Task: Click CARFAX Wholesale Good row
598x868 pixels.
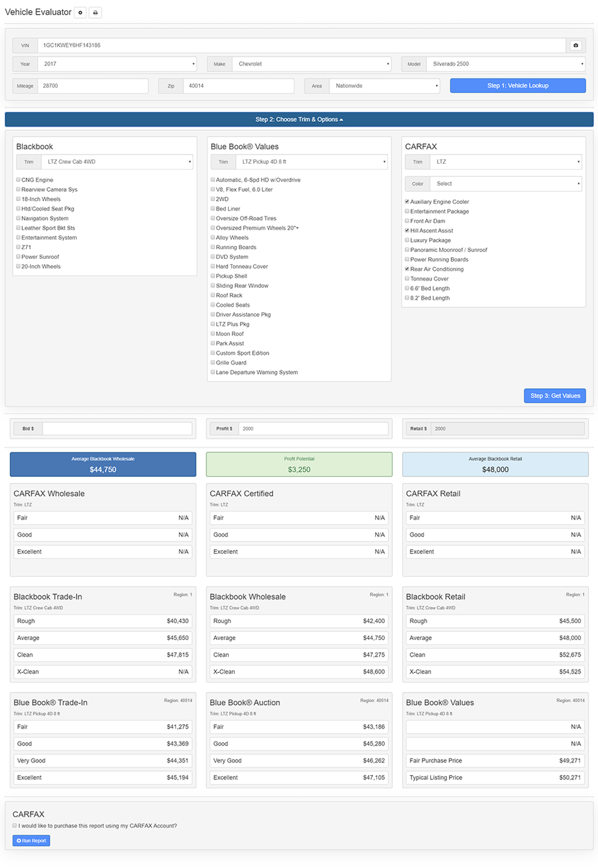Action: click(103, 535)
